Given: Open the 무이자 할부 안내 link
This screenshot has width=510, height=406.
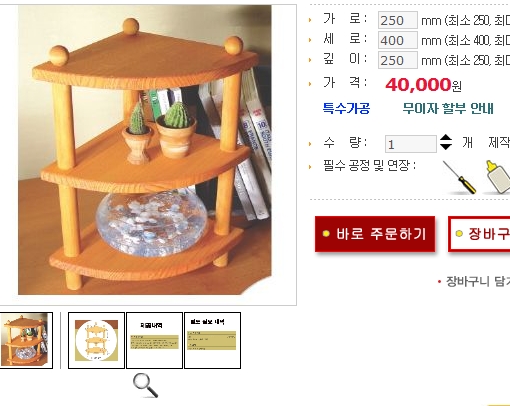Looking at the screenshot, I should coord(448,108).
